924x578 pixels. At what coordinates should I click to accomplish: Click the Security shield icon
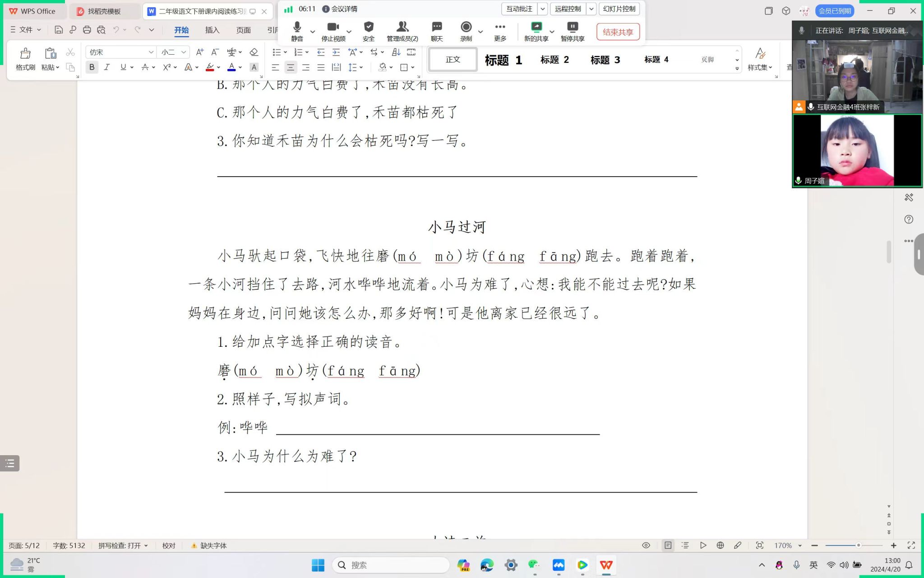click(x=369, y=27)
